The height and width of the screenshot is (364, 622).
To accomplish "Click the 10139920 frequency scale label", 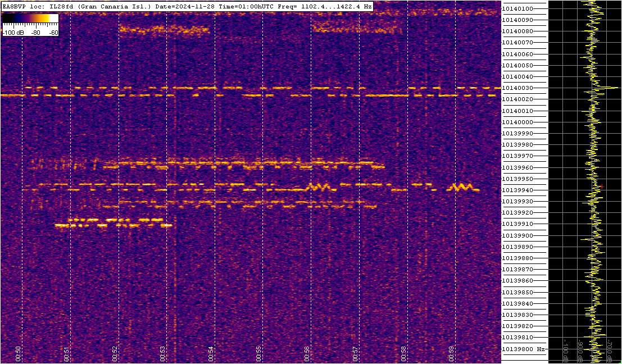I will pos(517,212).
